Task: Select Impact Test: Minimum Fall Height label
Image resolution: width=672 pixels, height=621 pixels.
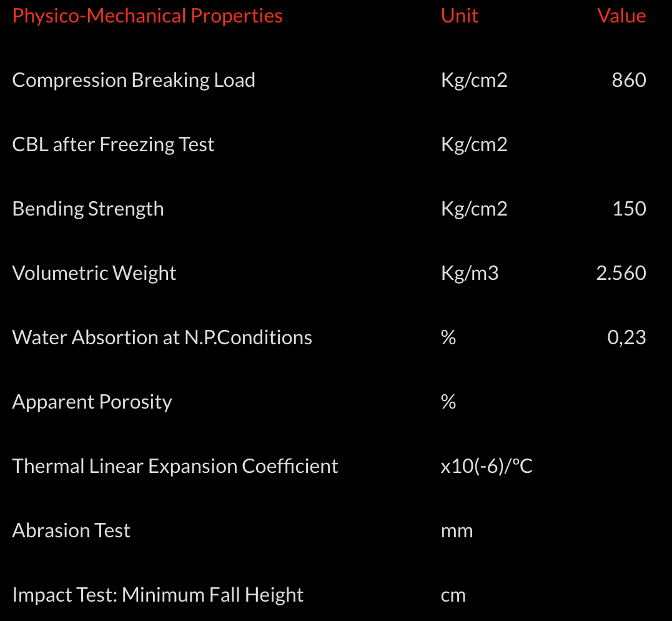Action: click(157, 595)
